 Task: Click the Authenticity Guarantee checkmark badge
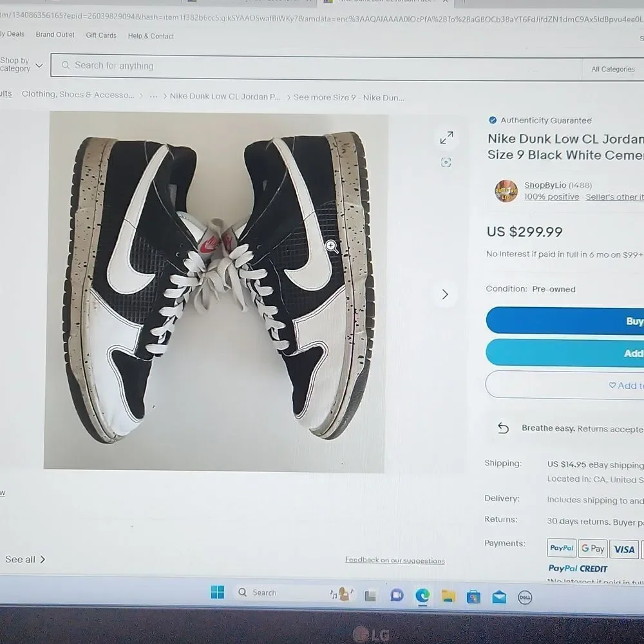pyautogui.click(x=493, y=120)
